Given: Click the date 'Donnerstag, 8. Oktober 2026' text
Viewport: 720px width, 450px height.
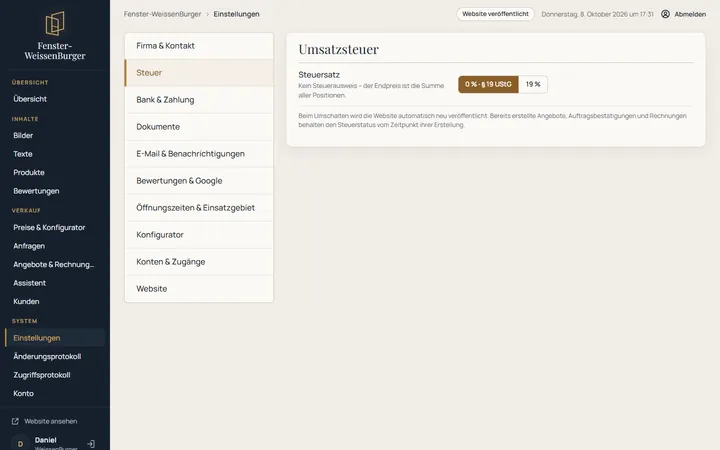Looking at the screenshot, I should pos(597,14).
